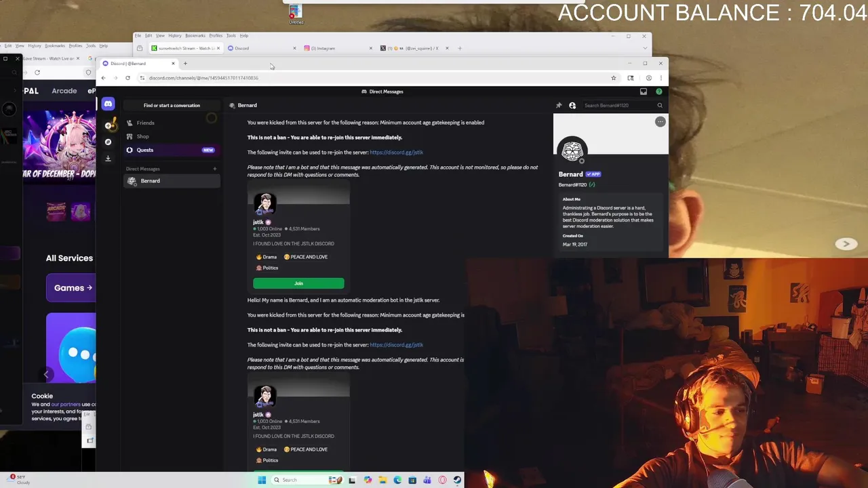The image size is (868, 488).
Task: Open first discord.gg/jstlk invite link
Action: click(396, 152)
